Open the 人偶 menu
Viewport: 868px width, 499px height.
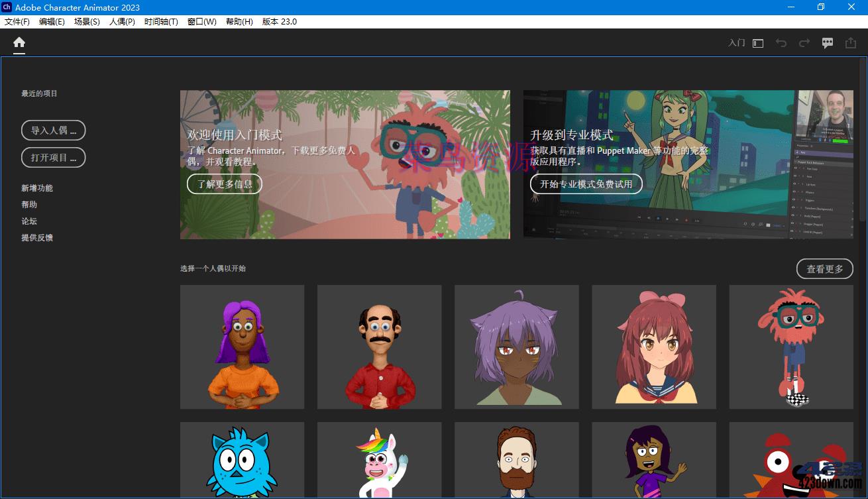point(121,21)
